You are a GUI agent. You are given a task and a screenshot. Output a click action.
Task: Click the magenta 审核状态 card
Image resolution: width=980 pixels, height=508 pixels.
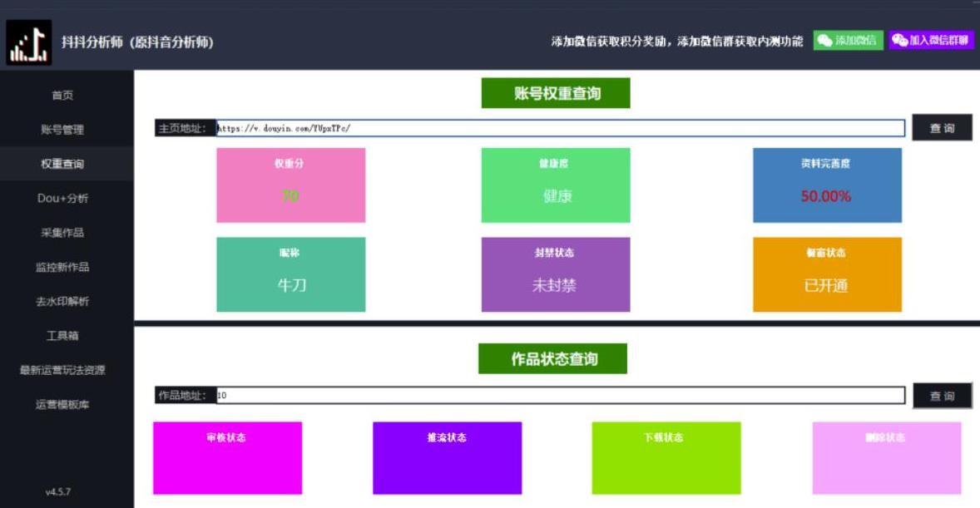click(x=227, y=458)
